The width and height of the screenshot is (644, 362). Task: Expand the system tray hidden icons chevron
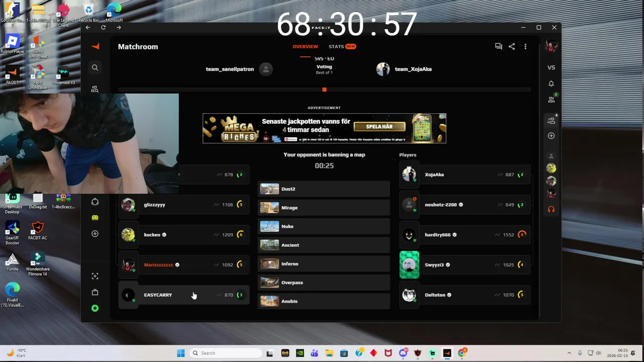pyautogui.click(x=569, y=353)
